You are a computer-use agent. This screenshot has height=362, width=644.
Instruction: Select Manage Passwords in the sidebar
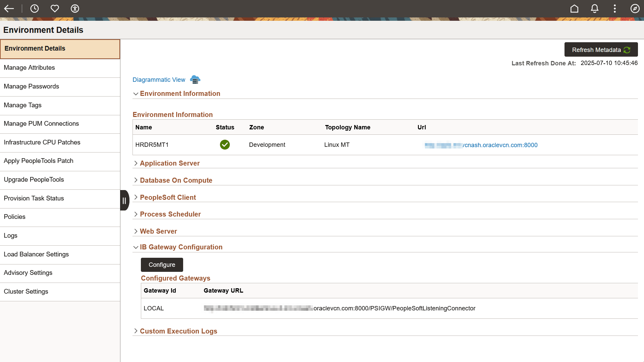coord(31,86)
